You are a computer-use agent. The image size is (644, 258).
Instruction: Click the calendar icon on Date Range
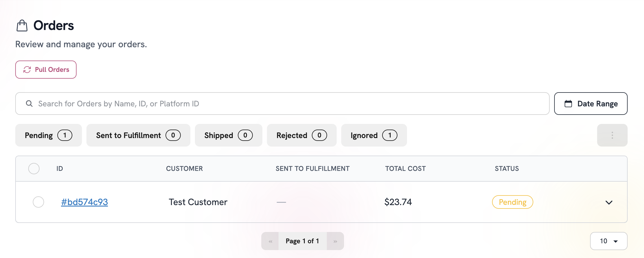point(569,104)
